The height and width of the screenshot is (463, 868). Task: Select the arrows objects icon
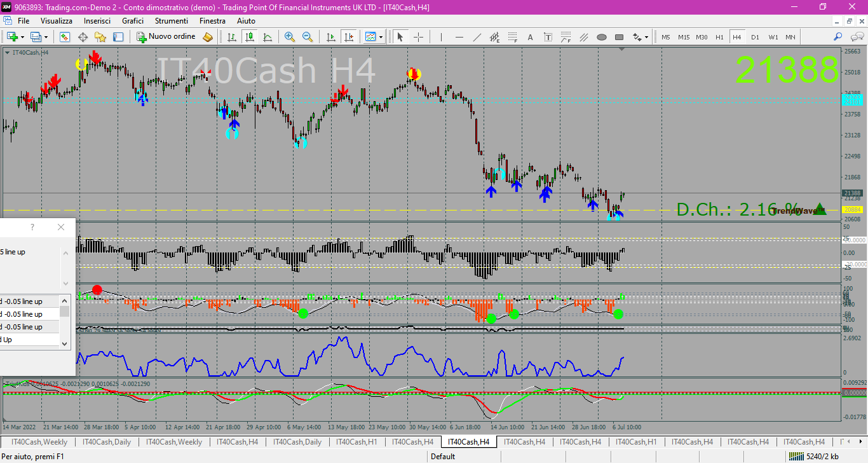(x=637, y=37)
